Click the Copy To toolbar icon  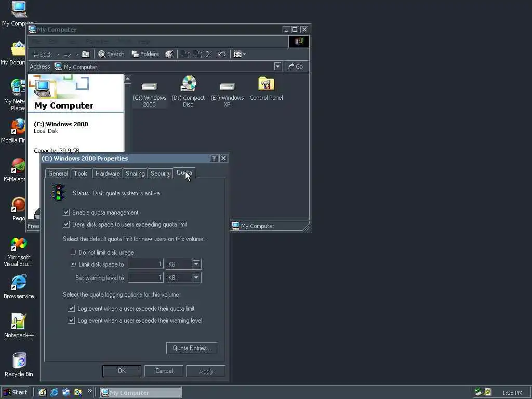[197, 54]
